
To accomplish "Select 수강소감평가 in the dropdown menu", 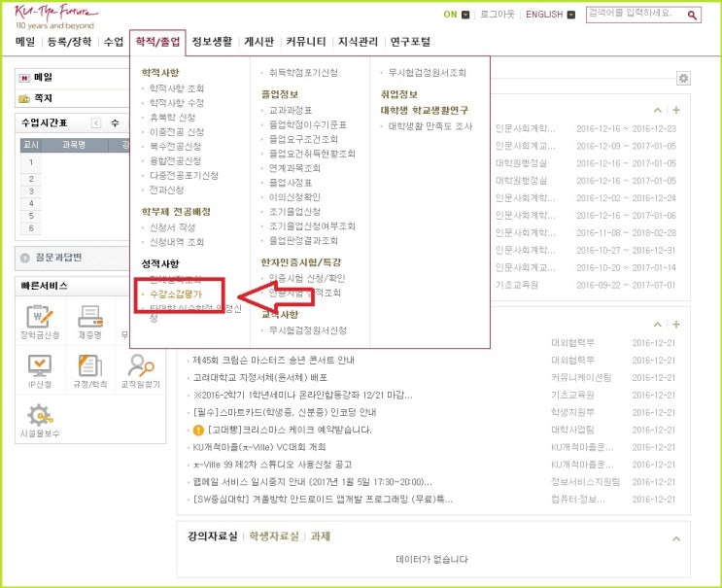I will coord(176,294).
